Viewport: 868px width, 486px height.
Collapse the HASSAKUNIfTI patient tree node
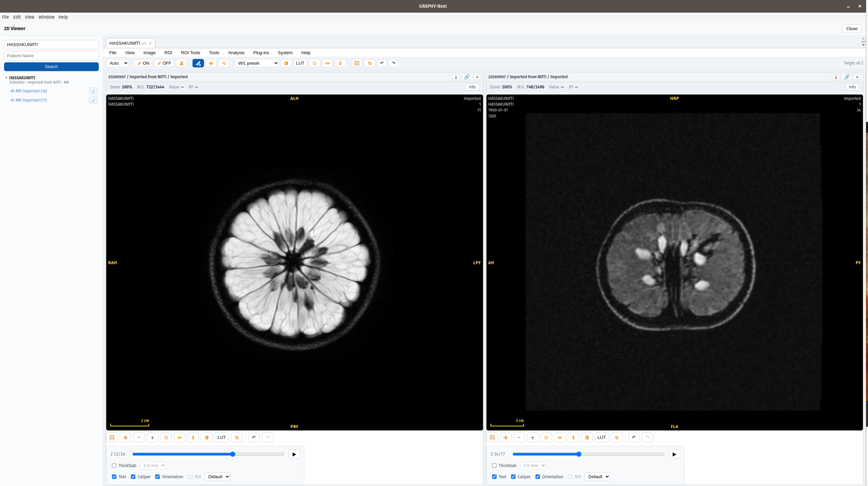click(6, 78)
